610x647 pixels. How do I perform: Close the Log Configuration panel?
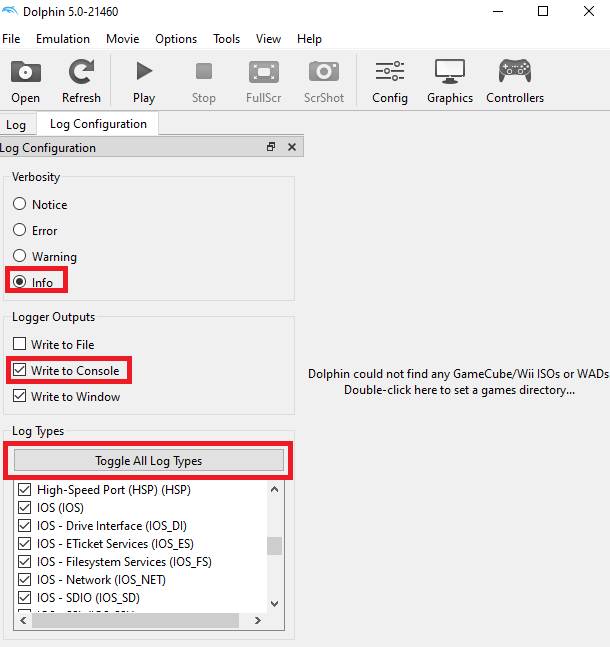(x=292, y=147)
